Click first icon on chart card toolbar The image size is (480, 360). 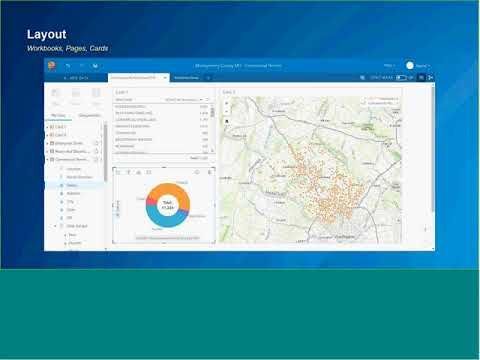118,172
